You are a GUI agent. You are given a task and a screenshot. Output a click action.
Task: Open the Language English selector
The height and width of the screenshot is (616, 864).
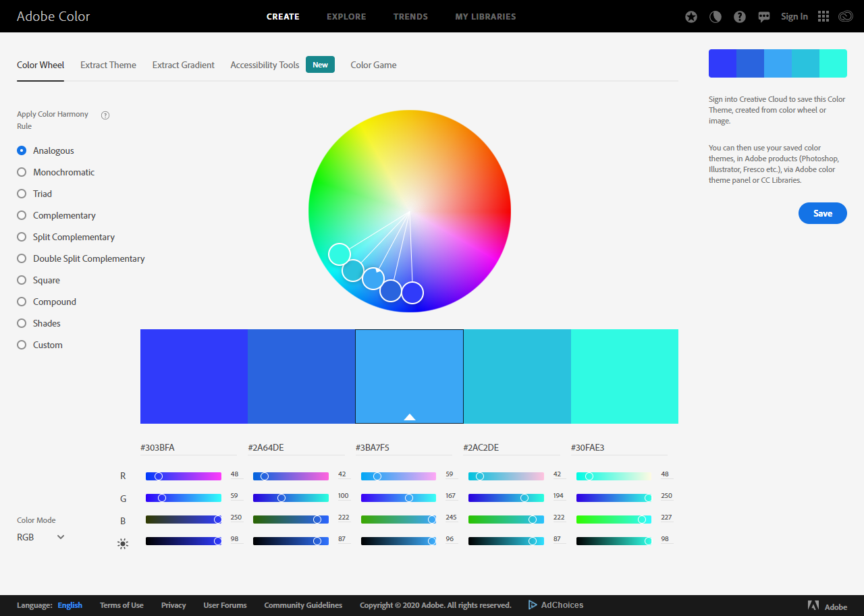(70, 605)
